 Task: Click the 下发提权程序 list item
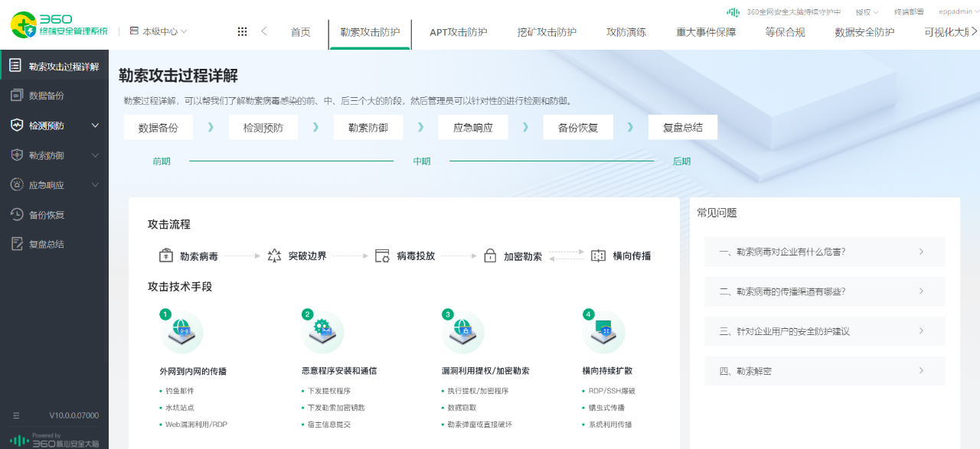point(329,391)
